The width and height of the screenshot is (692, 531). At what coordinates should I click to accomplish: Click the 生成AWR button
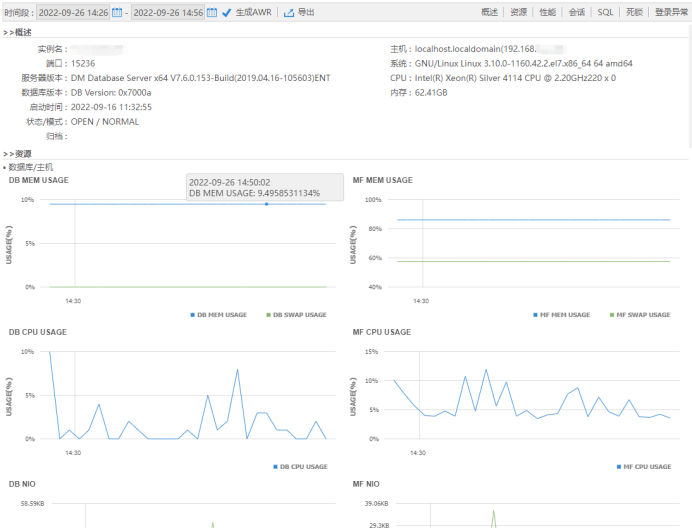tap(252, 13)
